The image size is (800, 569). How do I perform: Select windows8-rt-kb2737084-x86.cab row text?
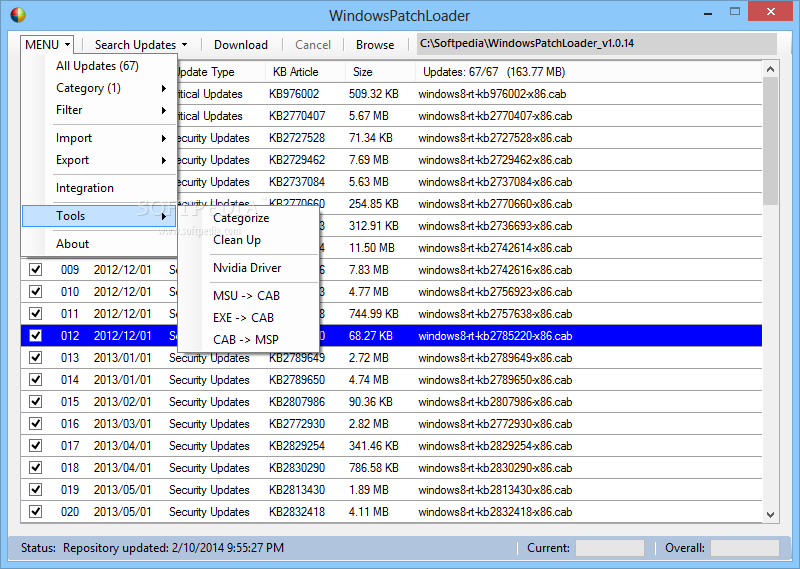(495, 182)
